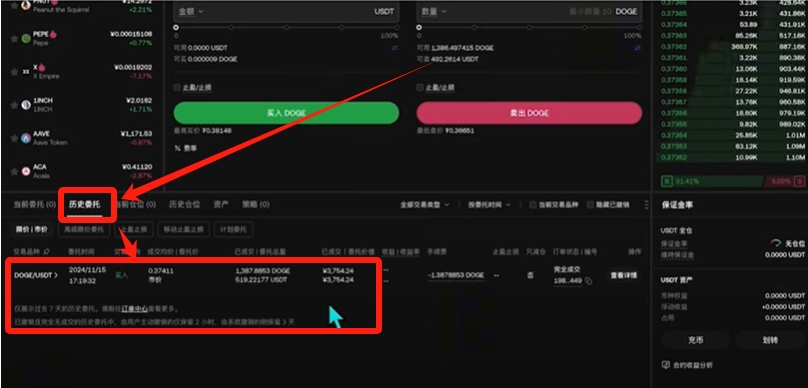The width and height of the screenshot is (808, 388).
Task: Enable 止盈/止损 checkbox on buy side
Action: click(177, 88)
